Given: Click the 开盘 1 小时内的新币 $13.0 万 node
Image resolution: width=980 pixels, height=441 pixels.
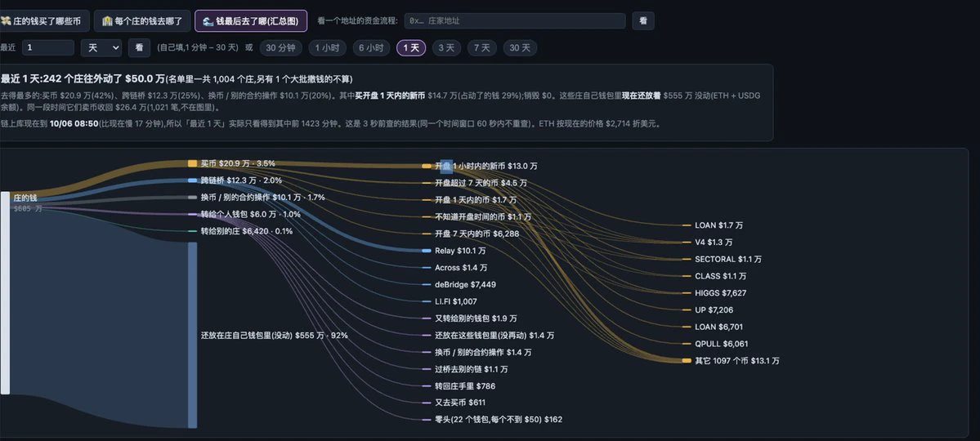Looking at the screenshot, I should click(x=486, y=166).
